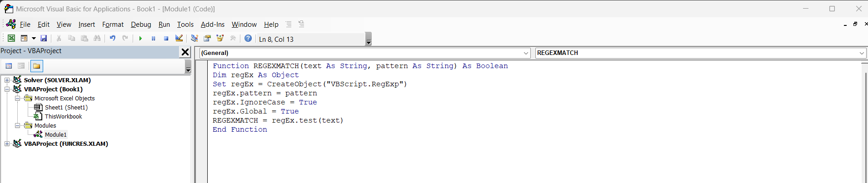Click the Redo arrow icon
Viewport: 868px width, 183px height.
[125, 39]
